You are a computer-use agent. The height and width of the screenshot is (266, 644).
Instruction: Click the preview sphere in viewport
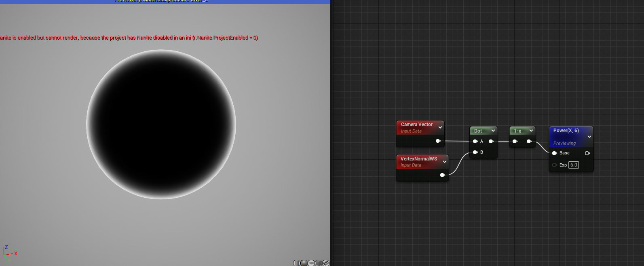pyautogui.click(x=161, y=124)
